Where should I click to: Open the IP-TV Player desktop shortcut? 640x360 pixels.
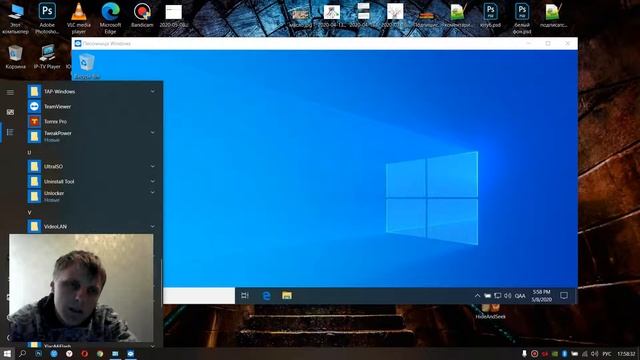pyautogui.click(x=47, y=57)
